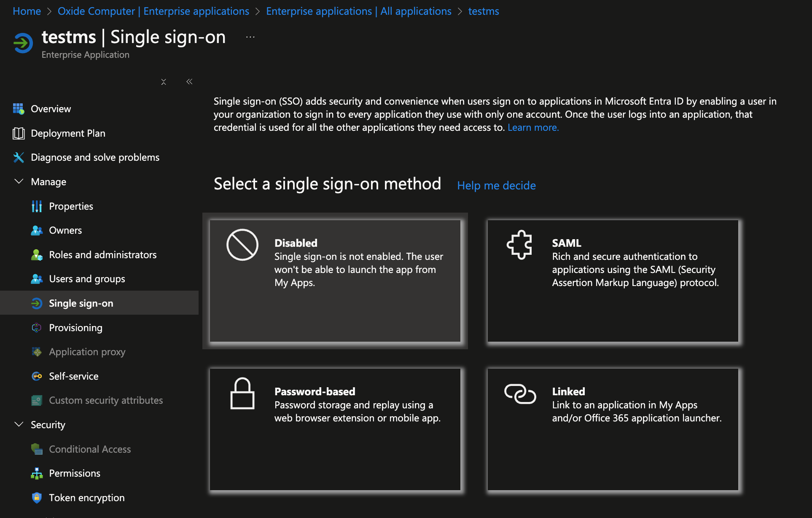Click the Manage section label

pos(48,182)
